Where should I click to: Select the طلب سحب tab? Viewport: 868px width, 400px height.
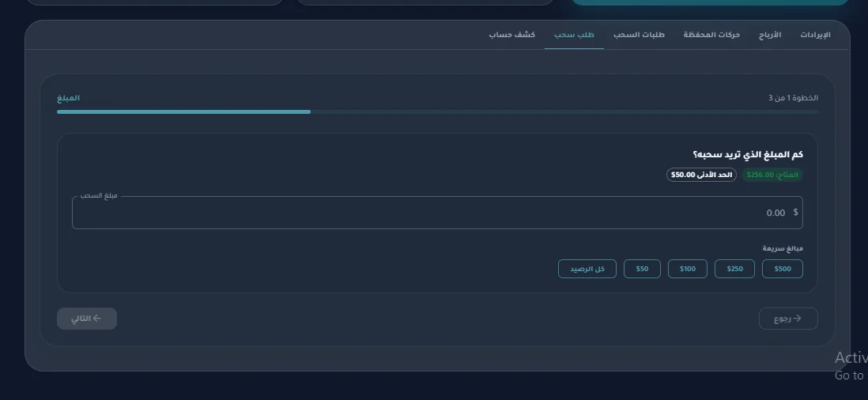(574, 35)
